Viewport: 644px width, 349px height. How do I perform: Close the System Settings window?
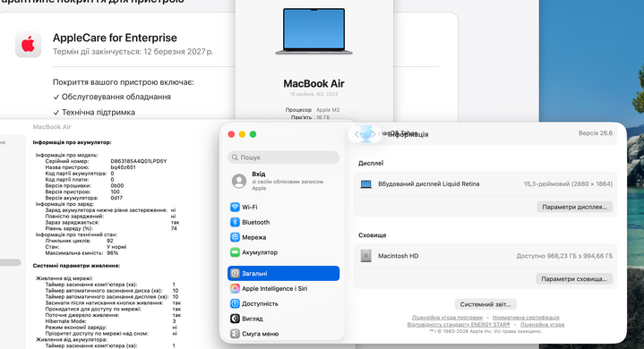[x=231, y=134]
